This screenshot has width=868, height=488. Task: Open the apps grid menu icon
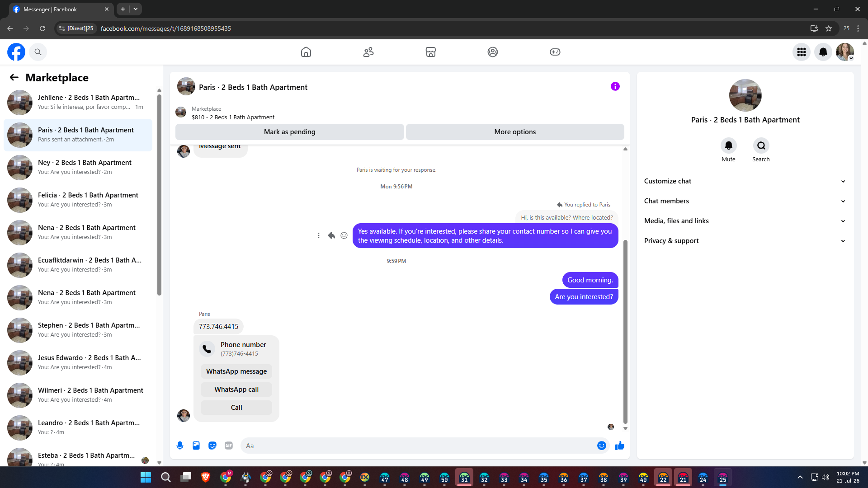pos(802,52)
